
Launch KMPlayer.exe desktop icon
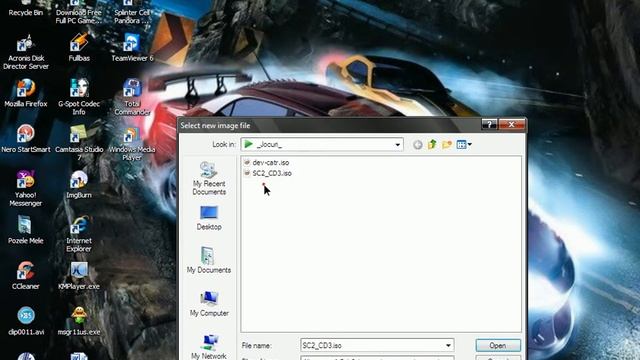click(x=79, y=276)
